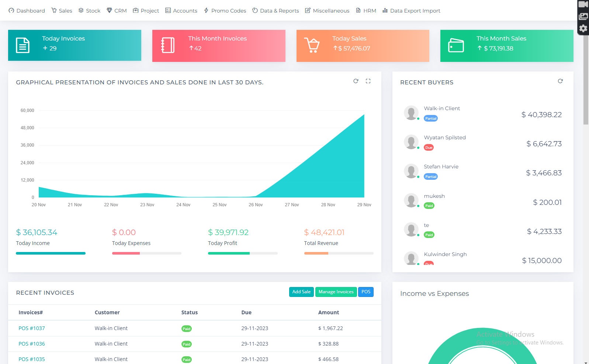Refresh the invoices and sales graph
The height and width of the screenshot is (364, 589).
click(356, 81)
